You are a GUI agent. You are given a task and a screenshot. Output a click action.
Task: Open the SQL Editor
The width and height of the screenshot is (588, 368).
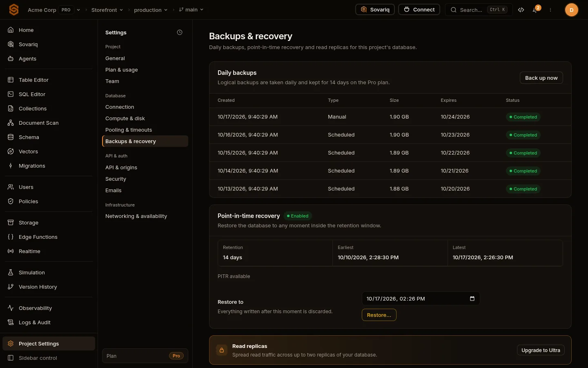point(49,94)
